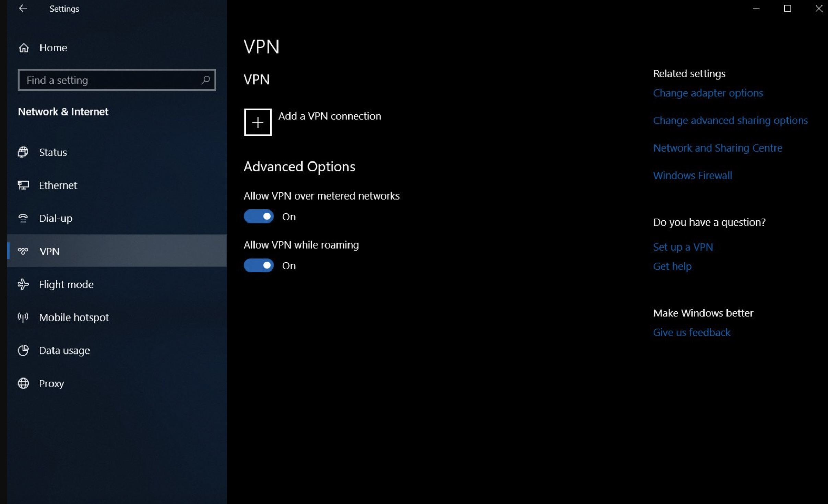
Task: Click the Ethernet settings icon
Action: 24,185
